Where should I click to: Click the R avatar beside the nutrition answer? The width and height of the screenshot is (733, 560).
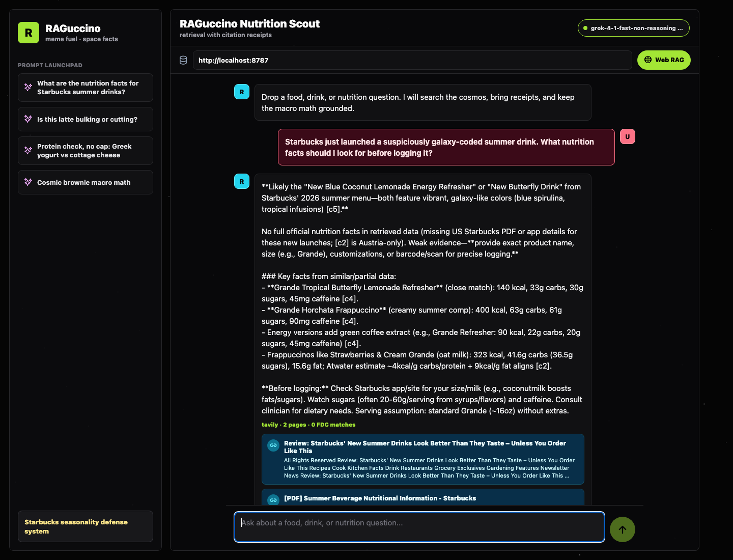242,181
